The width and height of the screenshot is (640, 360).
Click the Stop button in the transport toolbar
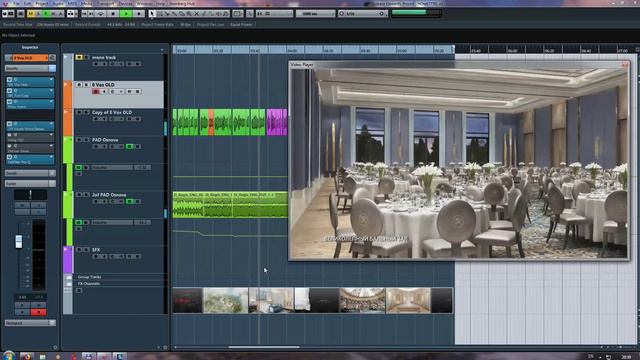[113, 13]
